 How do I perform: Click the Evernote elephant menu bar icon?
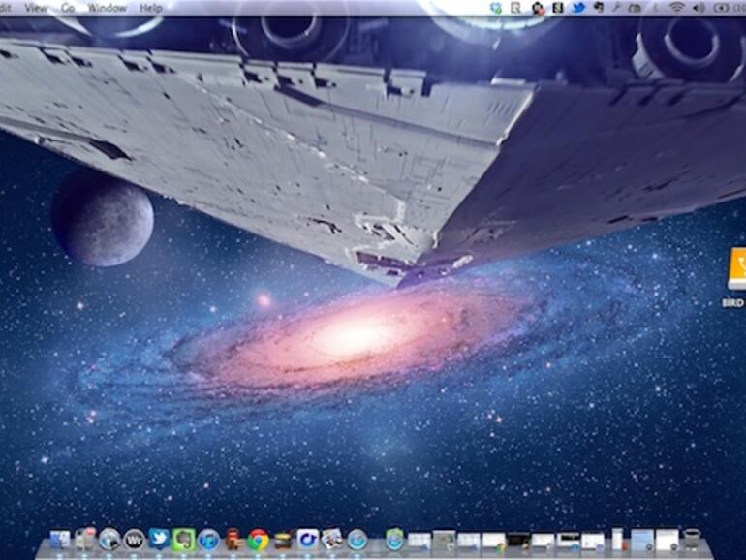click(599, 8)
